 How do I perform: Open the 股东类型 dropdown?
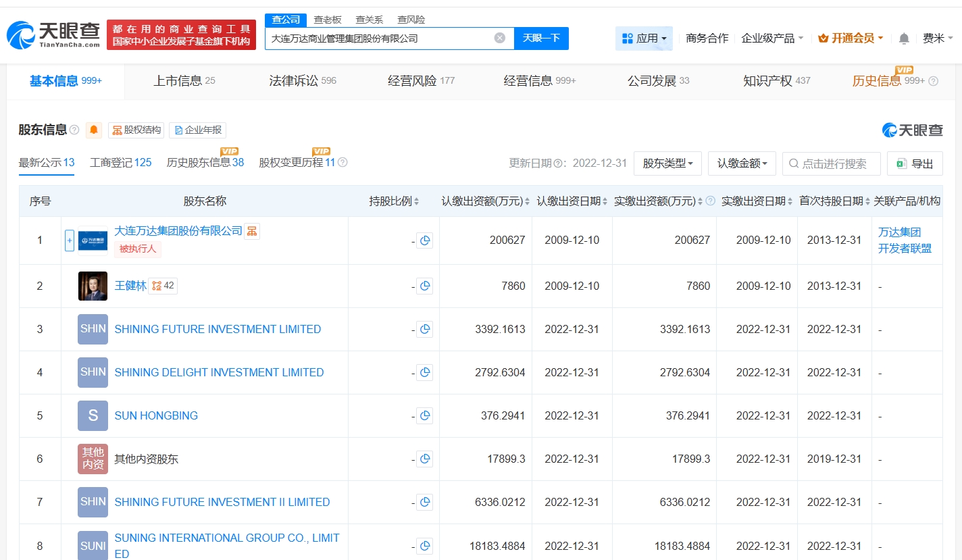(667, 163)
